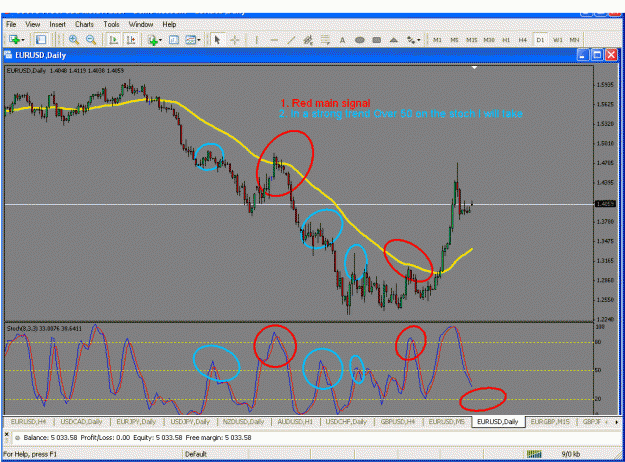This screenshot has height=462, width=625.
Task: Select the Horizontal Line drawing tool
Action: click(274, 39)
